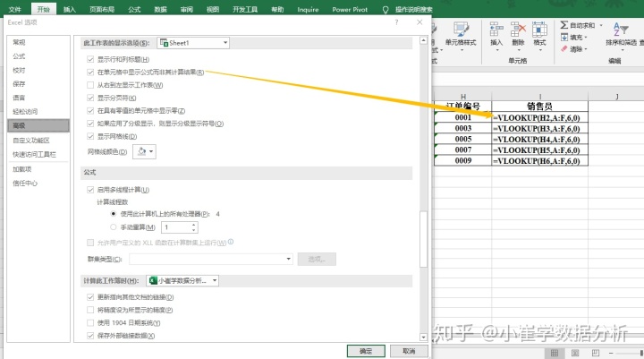Open the 文件 ribbon tab
Screen dimensions: 644x359
click(15, 10)
